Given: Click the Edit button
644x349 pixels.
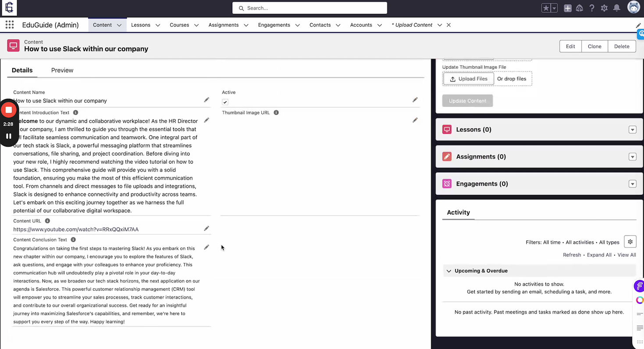Looking at the screenshot, I should [x=570, y=46].
